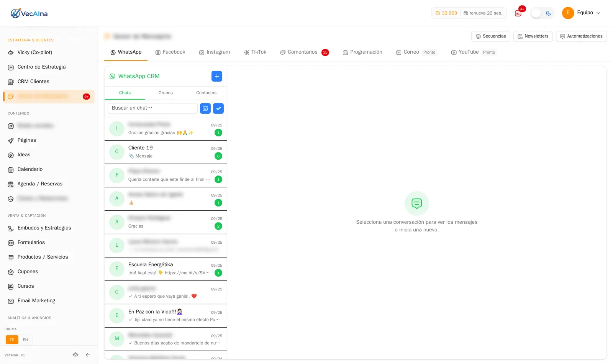Click the Secuencias button
Image resolution: width=613 pixels, height=364 pixels.
pyautogui.click(x=491, y=36)
